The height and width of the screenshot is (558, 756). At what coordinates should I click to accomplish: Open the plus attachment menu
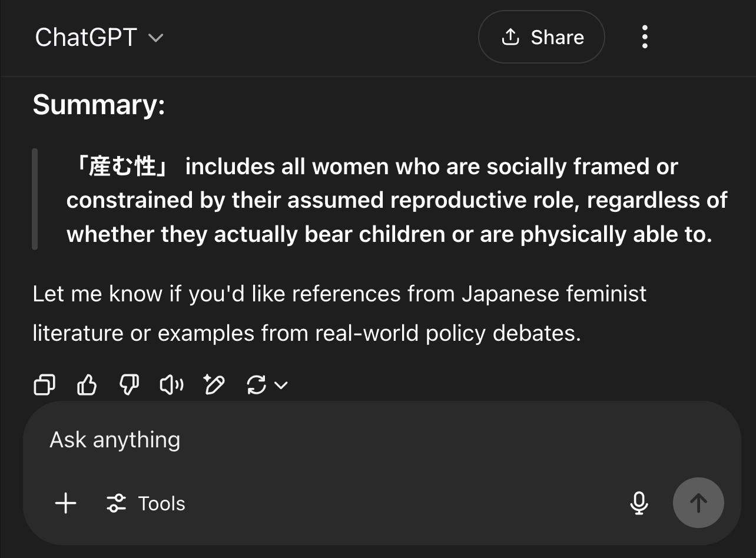pyautogui.click(x=65, y=503)
